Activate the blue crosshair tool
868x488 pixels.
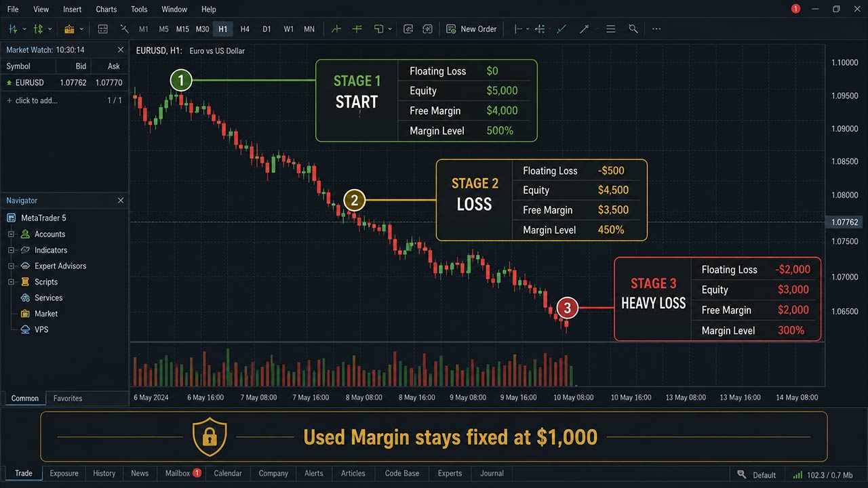point(540,29)
